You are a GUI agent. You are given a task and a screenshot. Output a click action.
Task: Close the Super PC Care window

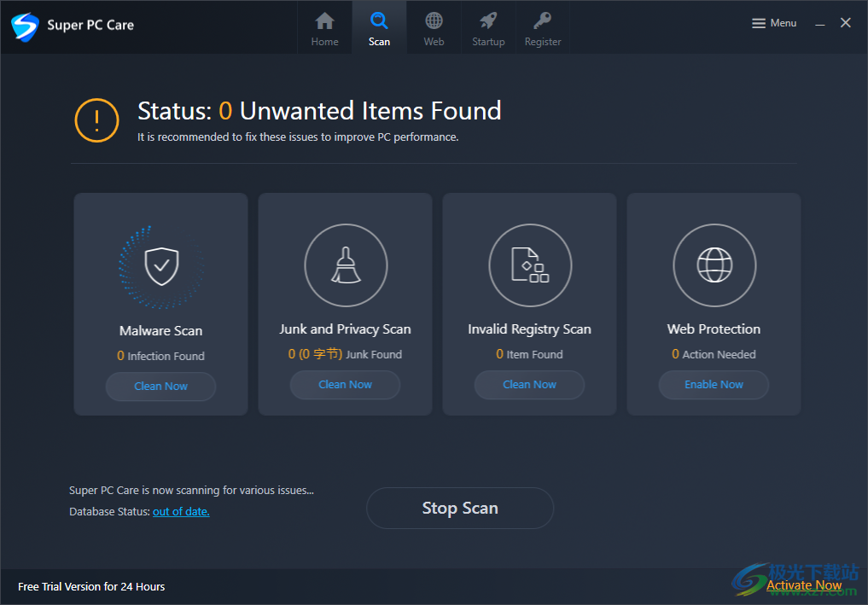(x=845, y=23)
